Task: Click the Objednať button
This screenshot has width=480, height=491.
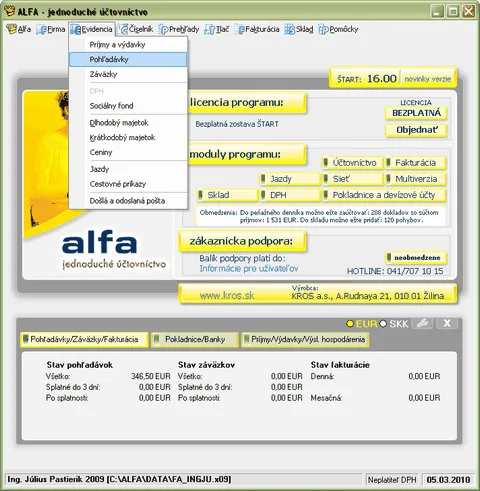Action: point(416,130)
